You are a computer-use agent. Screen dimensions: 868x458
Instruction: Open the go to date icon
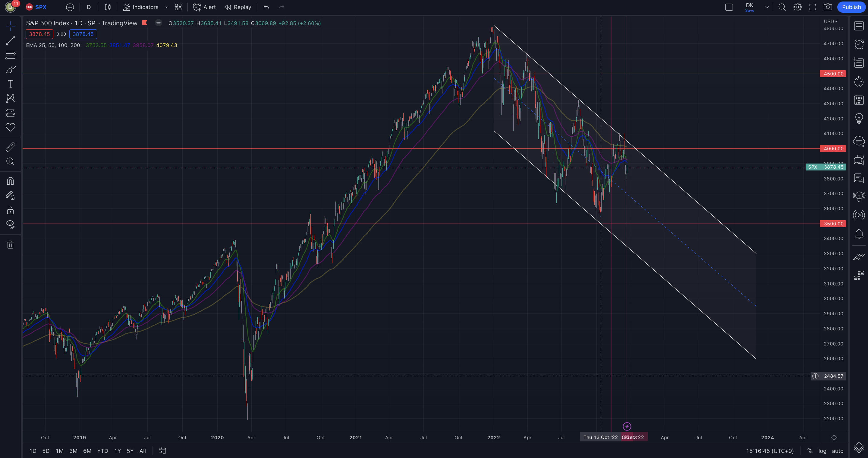(163, 451)
